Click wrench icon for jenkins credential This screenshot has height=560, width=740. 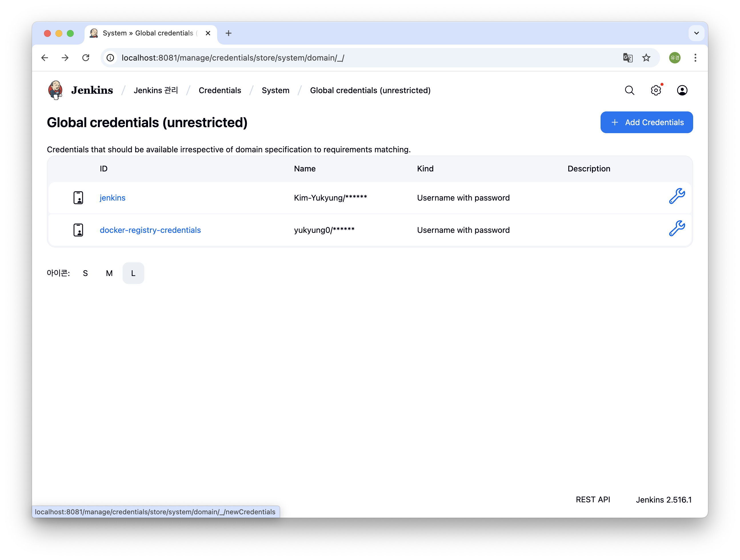coord(677,196)
